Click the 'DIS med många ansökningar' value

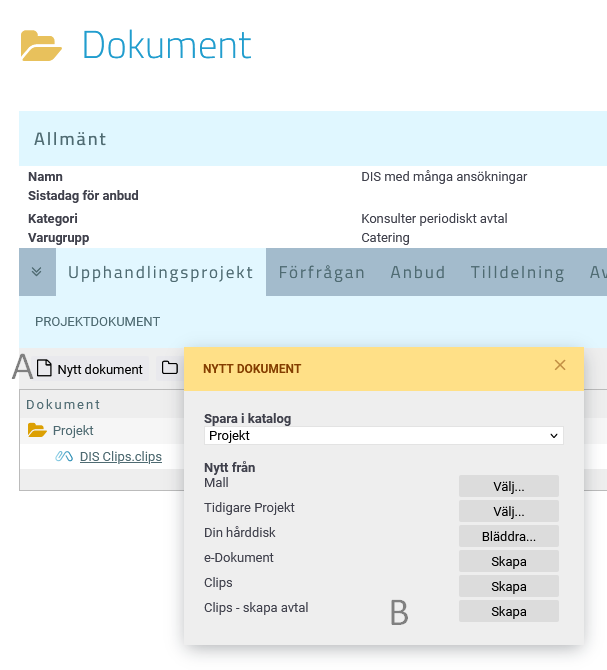(x=444, y=176)
